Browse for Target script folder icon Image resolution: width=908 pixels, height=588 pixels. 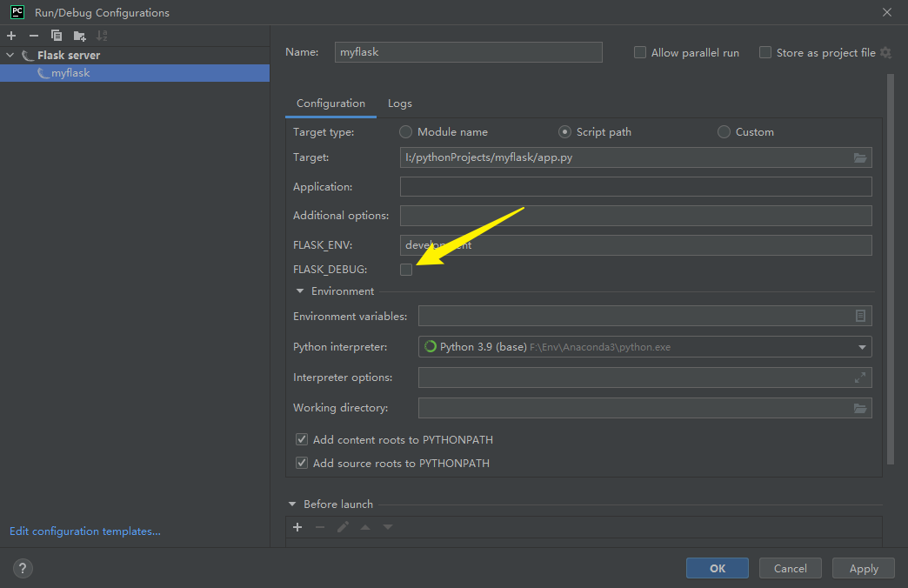pos(860,157)
